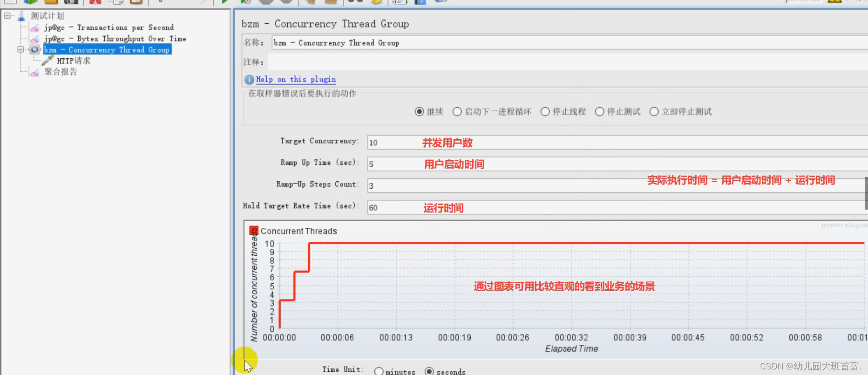
Task: Click the 注释 comment input field
Action: tap(568, 62)
